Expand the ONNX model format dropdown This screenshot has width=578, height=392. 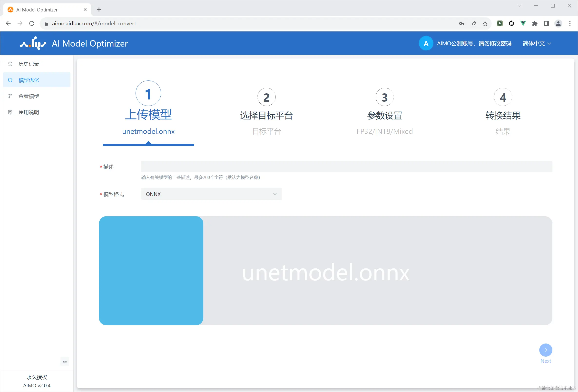[x=211, y=194]
